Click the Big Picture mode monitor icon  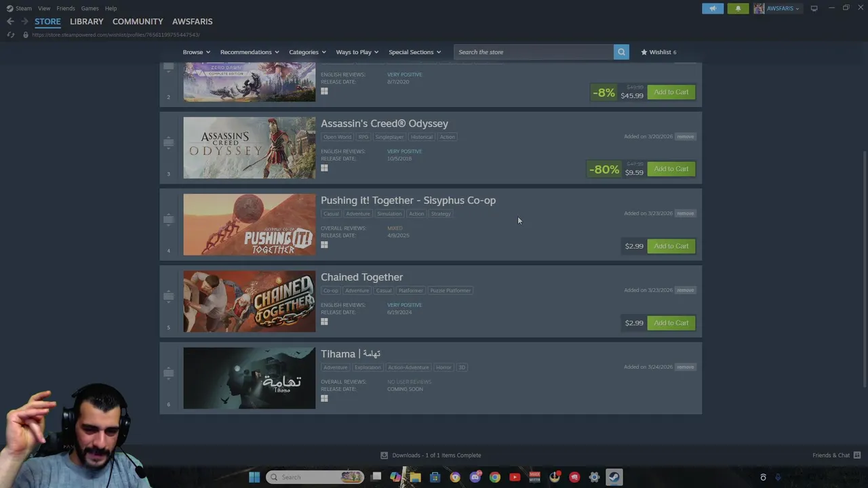(814, 8)
